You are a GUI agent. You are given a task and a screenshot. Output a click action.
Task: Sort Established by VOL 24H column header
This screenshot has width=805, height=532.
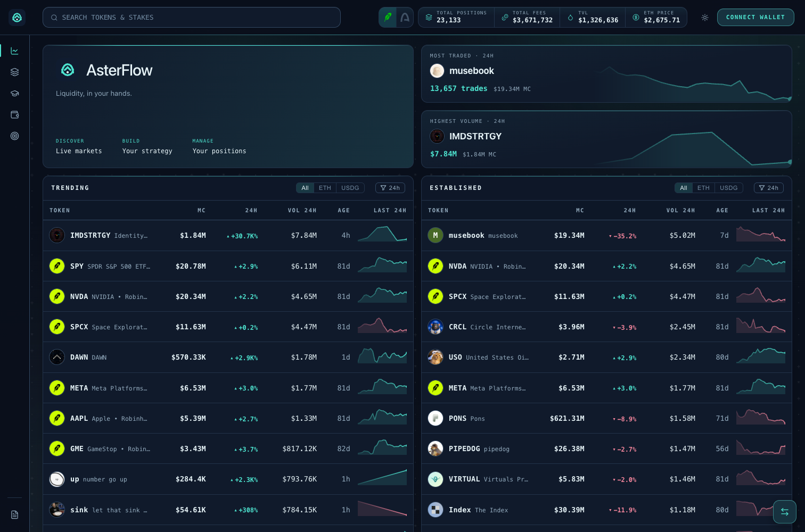(x=680, y=211)
